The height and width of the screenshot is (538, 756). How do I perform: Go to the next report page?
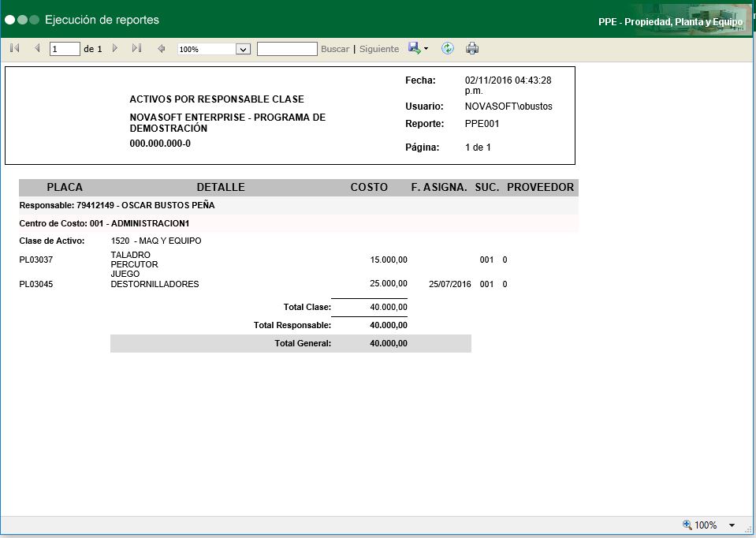click(115, 48)
